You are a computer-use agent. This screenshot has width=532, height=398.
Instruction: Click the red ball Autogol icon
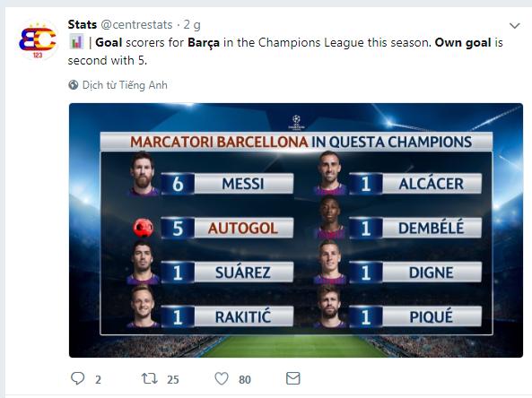click(x=143, y=228)
